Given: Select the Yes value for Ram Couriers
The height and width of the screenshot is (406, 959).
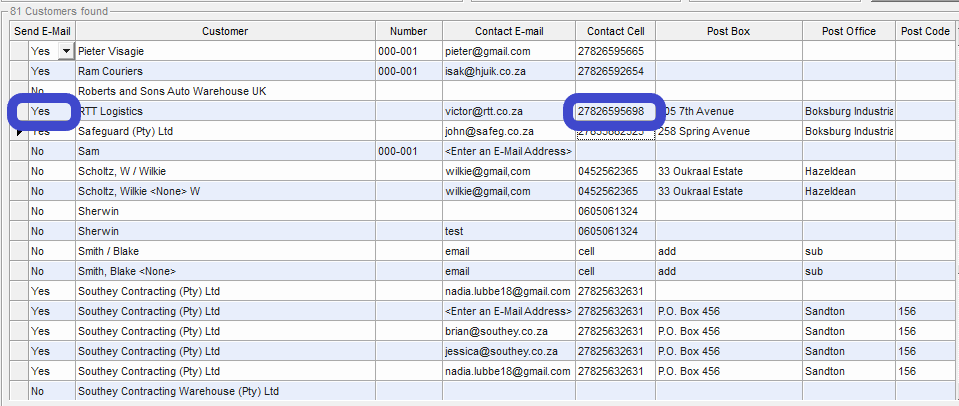Looking at the screenshot, I should point(51,72).
